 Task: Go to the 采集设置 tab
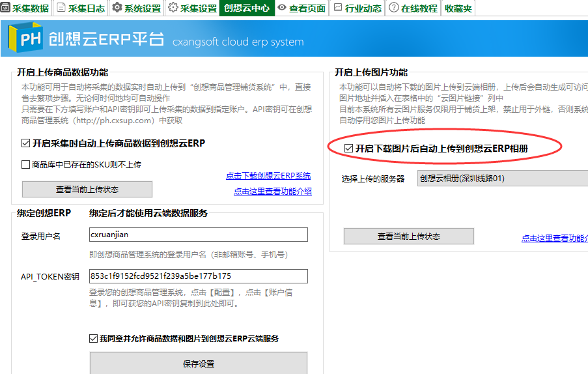[x=192, y=8]
